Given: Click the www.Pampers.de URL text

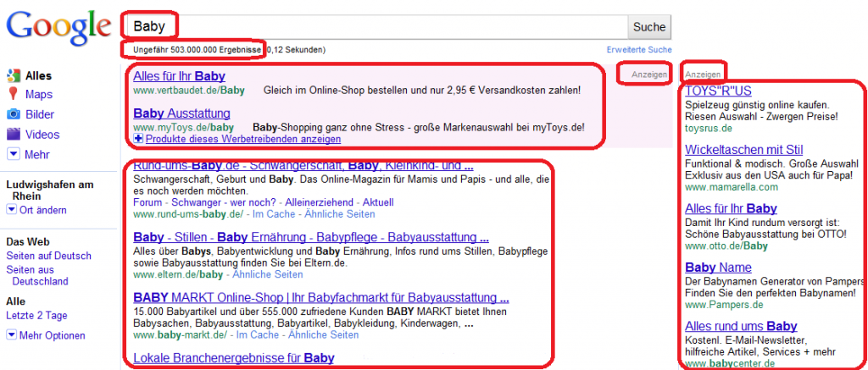Looking at the screenshot, I should click(x=724, y=305).
